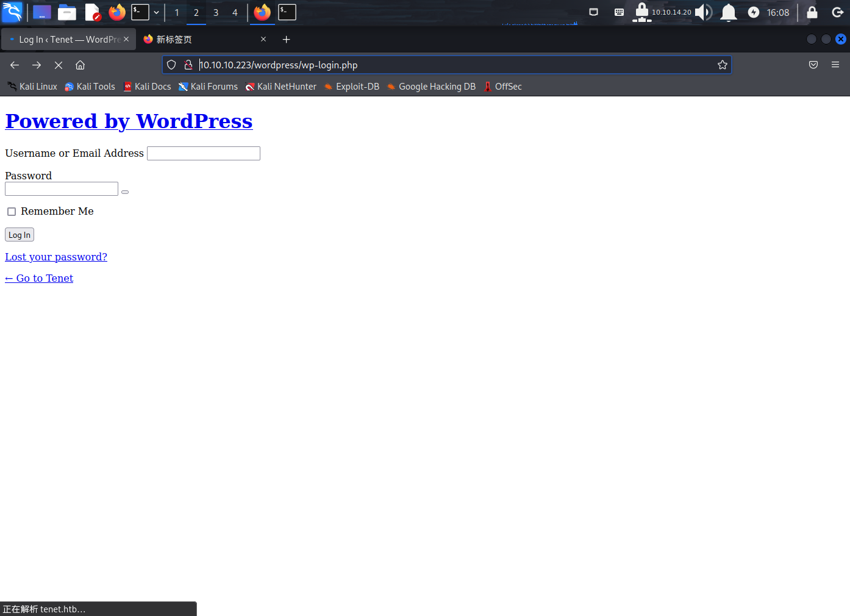
Task: Open the Kali NetHunter bookmark
Action: click(x=280, y=87)
